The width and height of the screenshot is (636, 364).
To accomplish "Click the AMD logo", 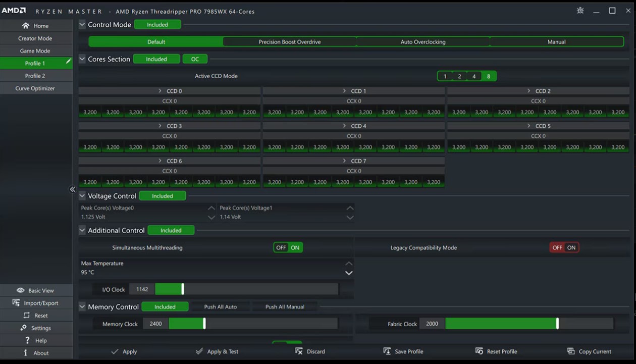I will tap(14, 11).
